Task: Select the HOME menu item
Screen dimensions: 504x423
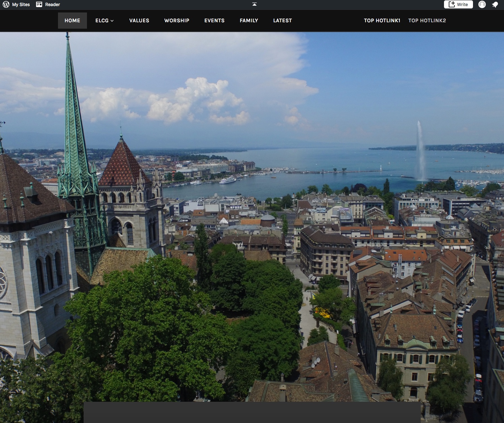Action: [x=72, y=21]
